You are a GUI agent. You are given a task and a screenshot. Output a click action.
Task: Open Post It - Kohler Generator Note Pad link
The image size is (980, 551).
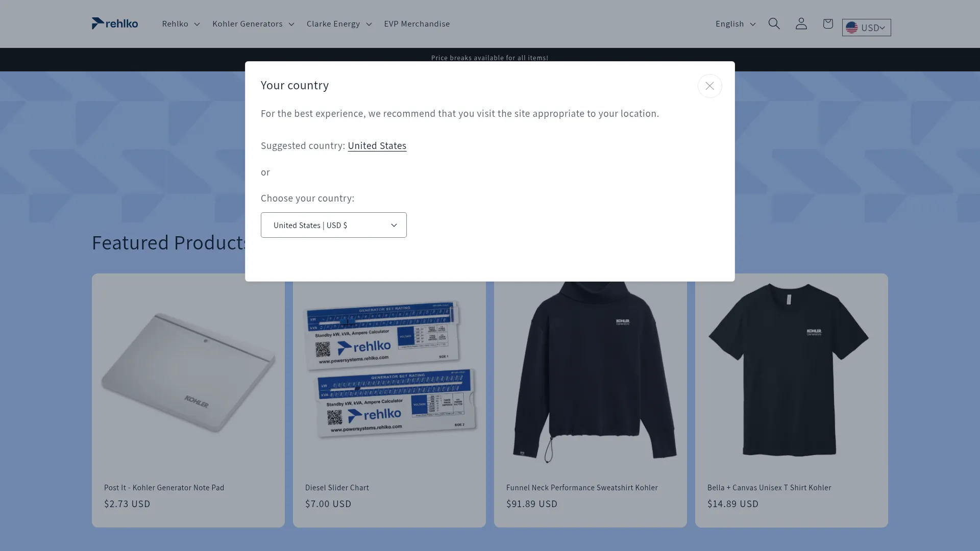[x=164, y=488]
